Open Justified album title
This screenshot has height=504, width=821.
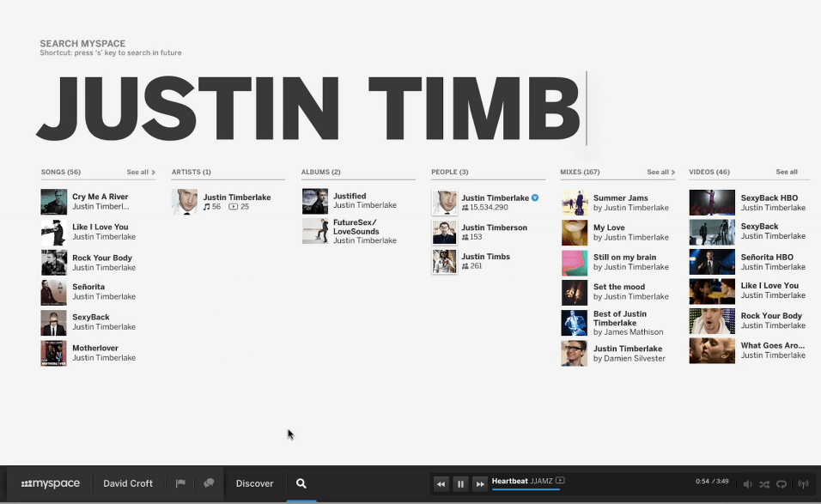[x=350, y=197]
